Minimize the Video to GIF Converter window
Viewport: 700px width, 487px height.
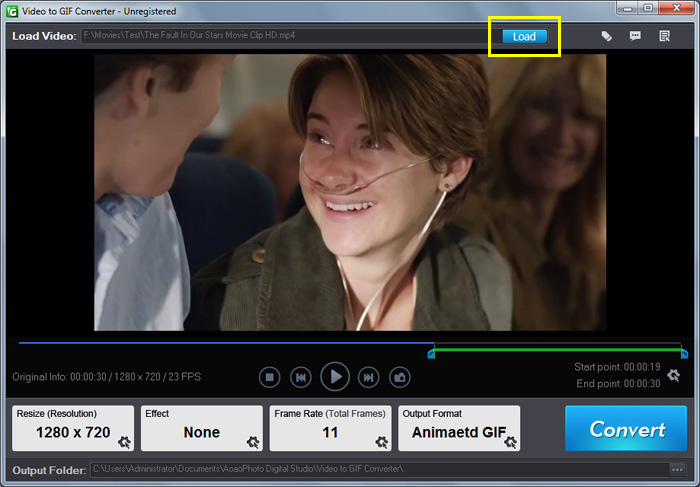[x=628, y=8]
